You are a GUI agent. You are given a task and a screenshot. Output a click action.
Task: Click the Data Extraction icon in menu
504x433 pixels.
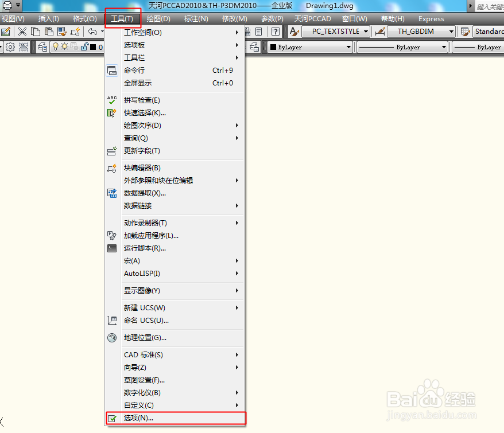112,193
